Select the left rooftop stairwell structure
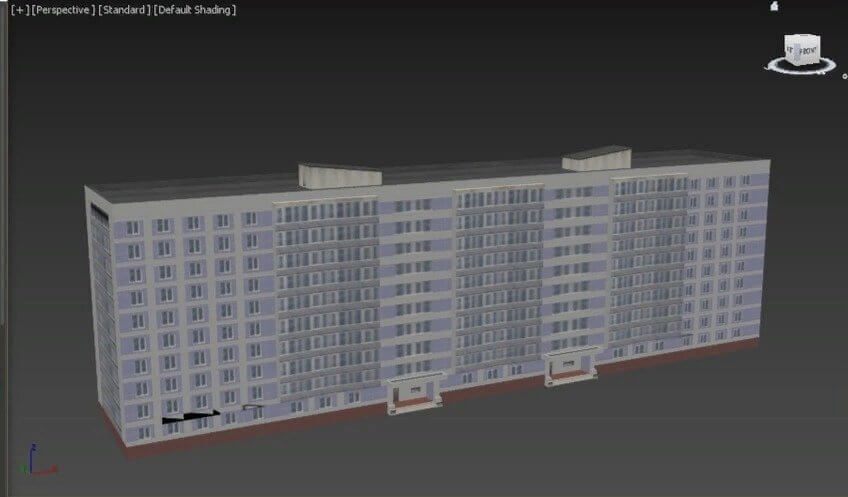Screen dimensions: 848x497 (x=340, y=176)
